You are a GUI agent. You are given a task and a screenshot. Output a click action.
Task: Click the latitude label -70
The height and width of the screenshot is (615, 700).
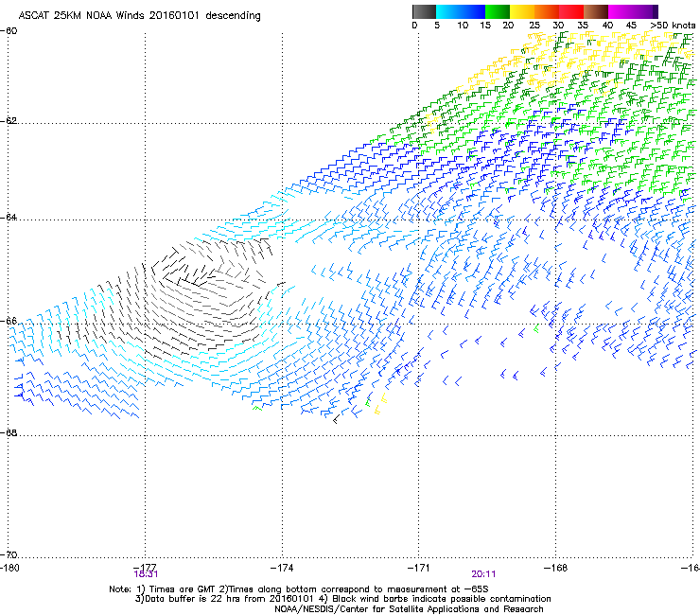[9, 554]
